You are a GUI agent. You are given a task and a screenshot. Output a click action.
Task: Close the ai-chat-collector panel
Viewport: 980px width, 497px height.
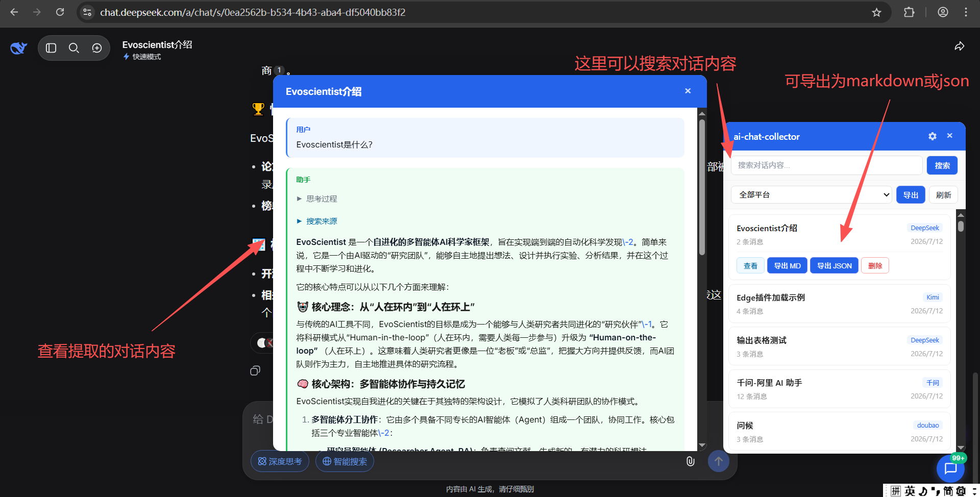[x=950, y=136]
